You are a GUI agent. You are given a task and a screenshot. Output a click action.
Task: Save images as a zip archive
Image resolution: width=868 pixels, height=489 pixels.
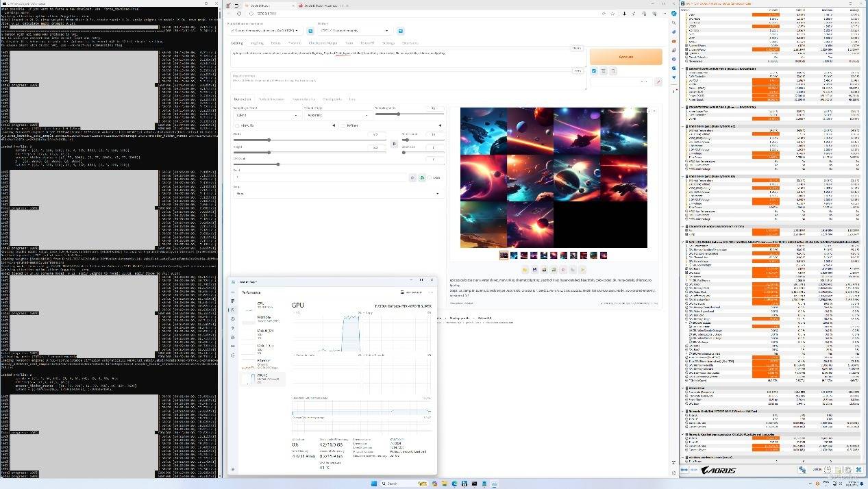[x=544, y=270]
